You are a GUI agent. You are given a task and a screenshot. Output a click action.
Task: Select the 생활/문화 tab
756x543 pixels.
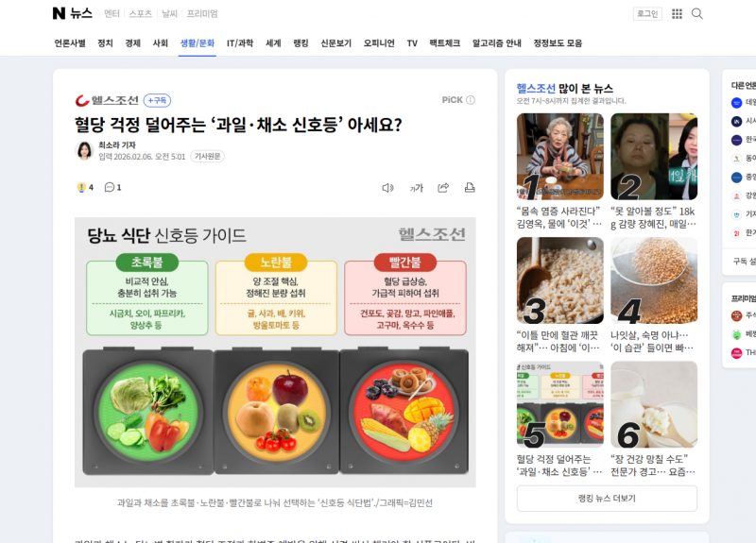198,43
